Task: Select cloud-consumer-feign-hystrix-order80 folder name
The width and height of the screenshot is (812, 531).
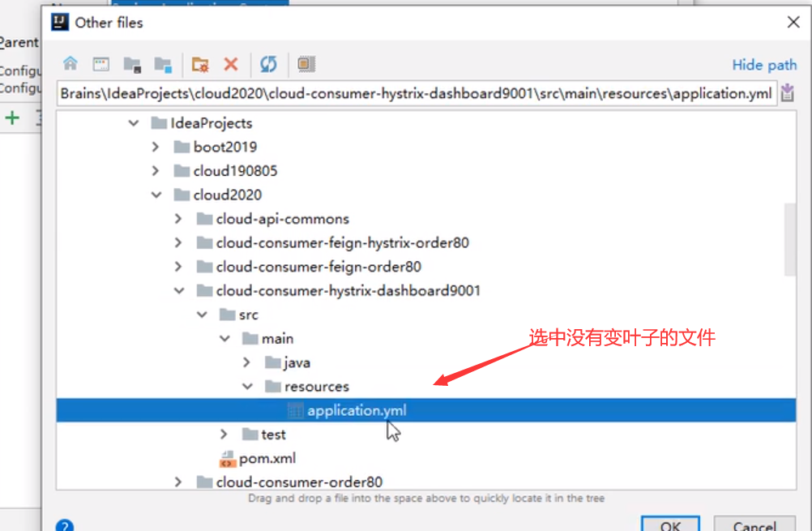Action: point(342,243)
